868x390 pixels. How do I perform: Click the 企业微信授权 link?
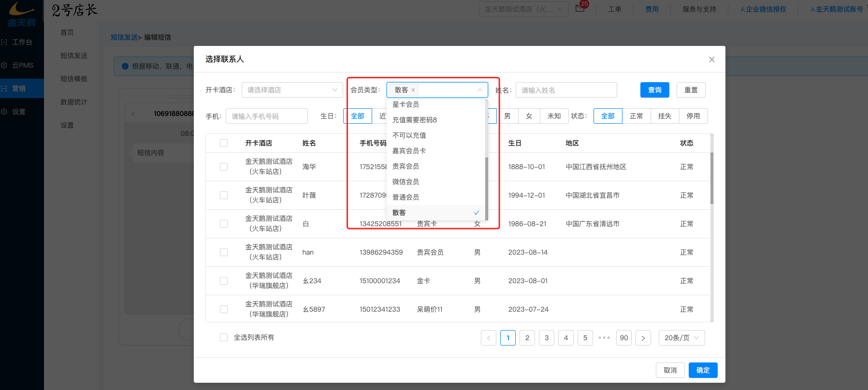764,9
